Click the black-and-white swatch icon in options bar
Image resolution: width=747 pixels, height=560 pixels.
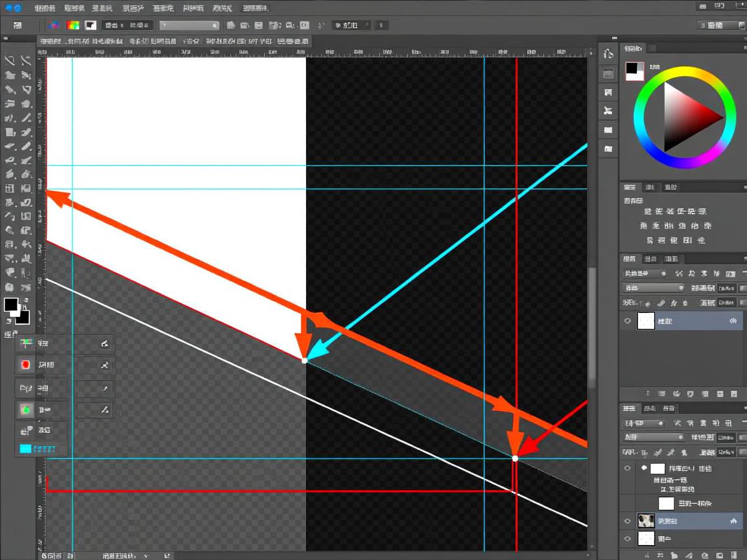coord(90,25)
